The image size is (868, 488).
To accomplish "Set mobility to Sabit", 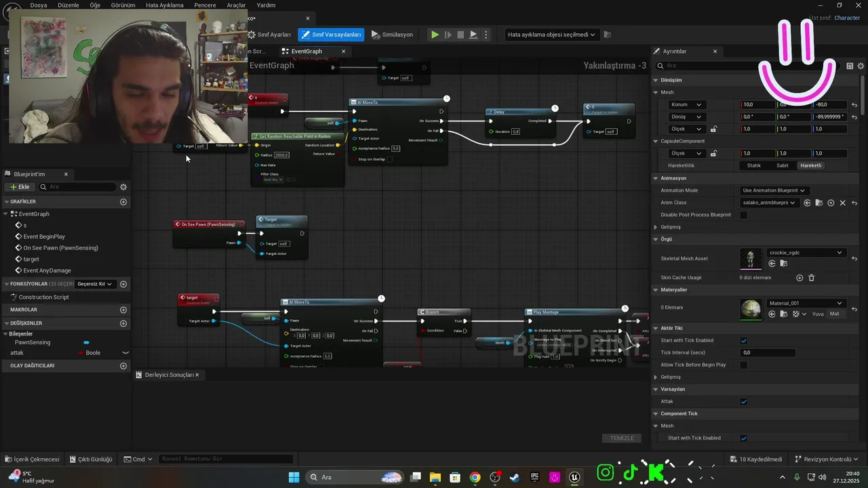I will [x=783, y=165].
